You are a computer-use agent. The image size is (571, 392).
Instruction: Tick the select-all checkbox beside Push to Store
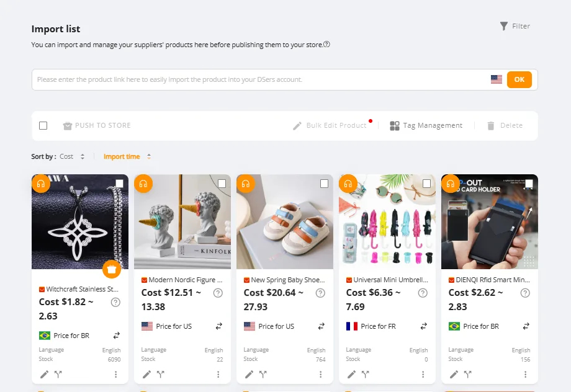coord(43,125)
